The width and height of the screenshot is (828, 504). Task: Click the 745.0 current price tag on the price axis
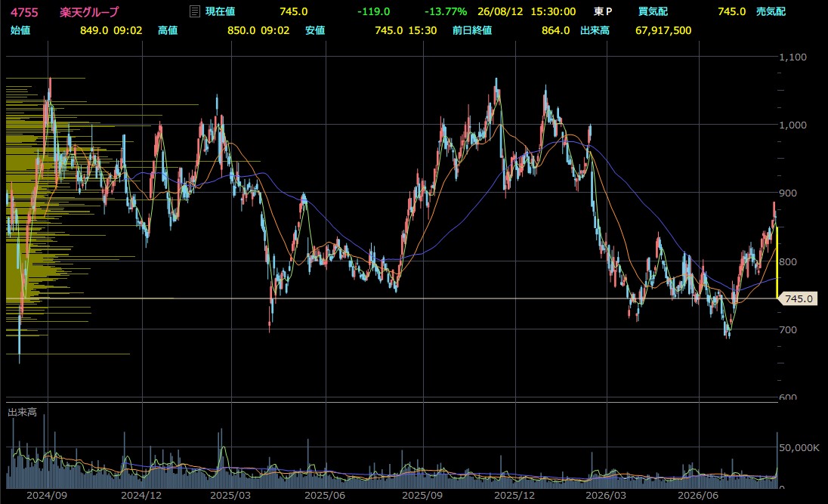click(x=799, y=299)
